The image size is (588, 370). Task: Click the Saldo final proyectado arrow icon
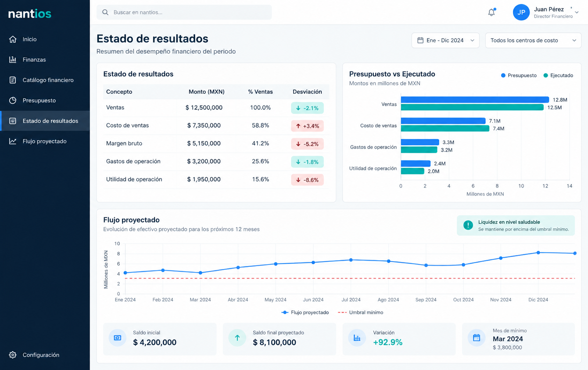tap(237, 338)
